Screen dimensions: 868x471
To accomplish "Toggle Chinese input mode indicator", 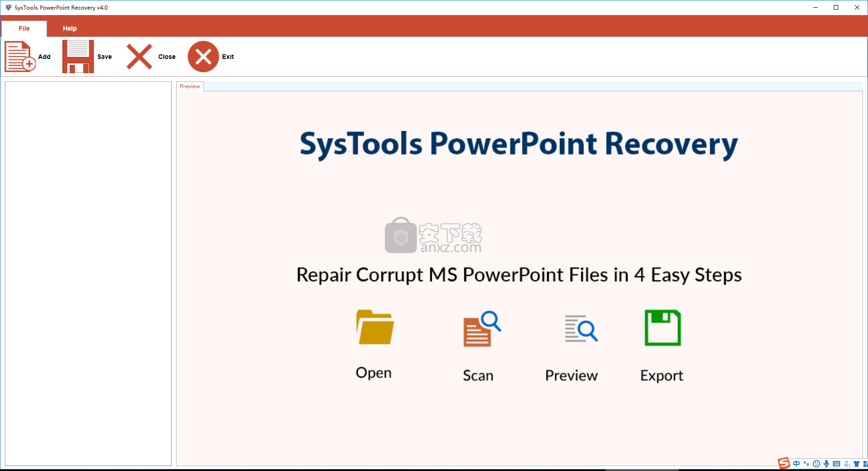I will coord(796,464).
